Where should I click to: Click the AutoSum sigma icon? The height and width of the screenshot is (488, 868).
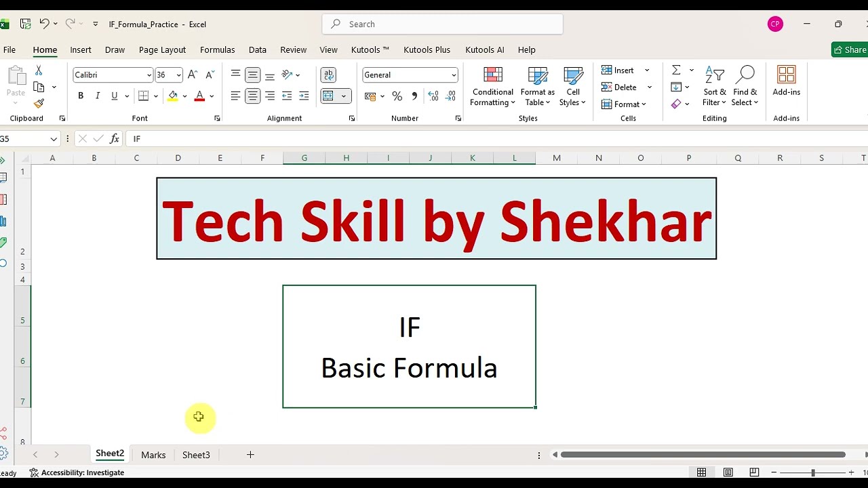tap(676, 70)
